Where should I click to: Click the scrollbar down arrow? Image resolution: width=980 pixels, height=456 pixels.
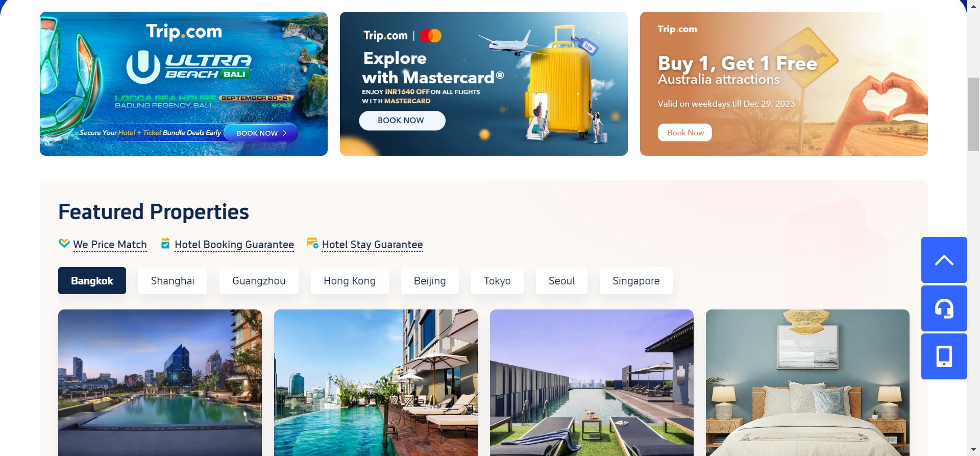click(973, 450)
